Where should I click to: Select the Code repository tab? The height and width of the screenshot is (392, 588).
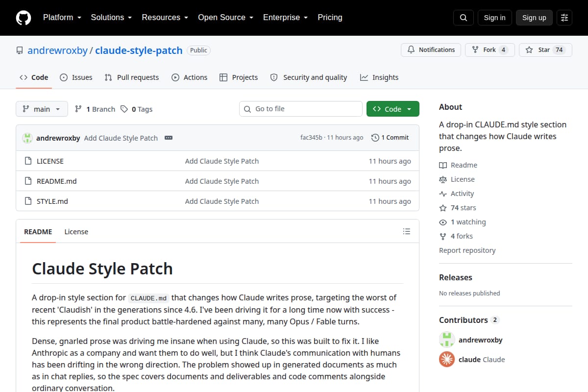click(34, 77)
